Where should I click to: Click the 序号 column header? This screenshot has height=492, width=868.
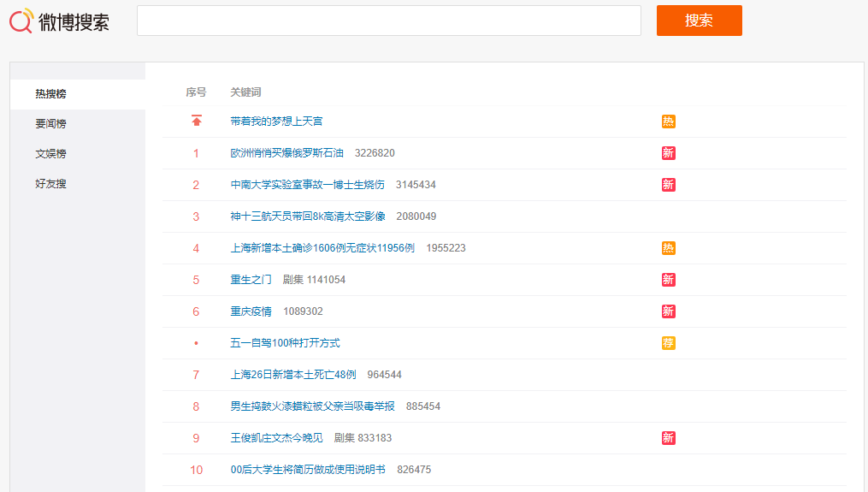pos(196,92)
